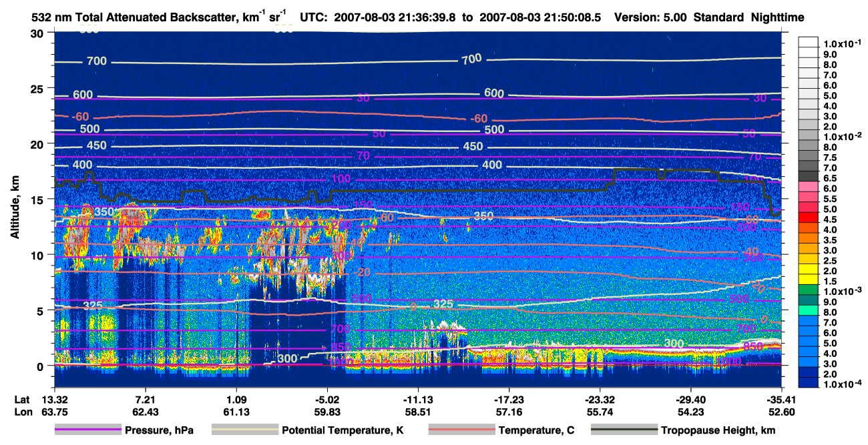Click latitude value -23.32

600,400
